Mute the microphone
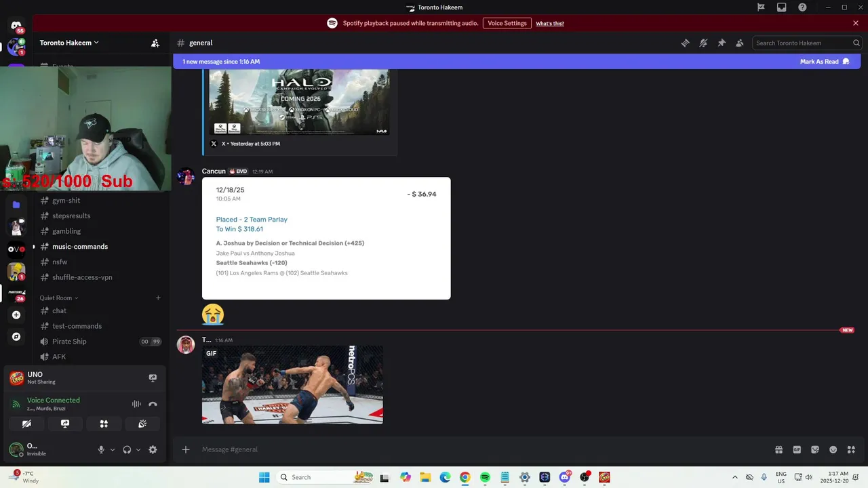Viewport: 868px width, 488px height. click(x=101, y=449)
